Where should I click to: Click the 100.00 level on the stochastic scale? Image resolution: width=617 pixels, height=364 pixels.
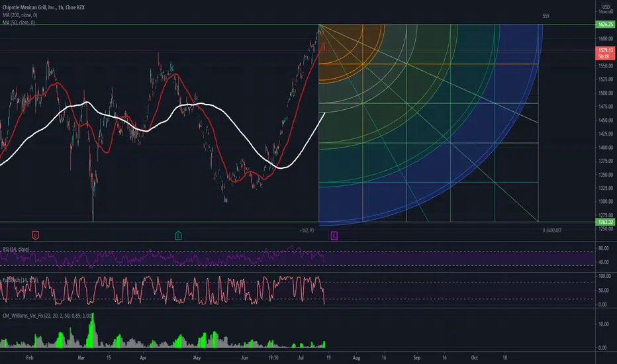tap(605, 276)
